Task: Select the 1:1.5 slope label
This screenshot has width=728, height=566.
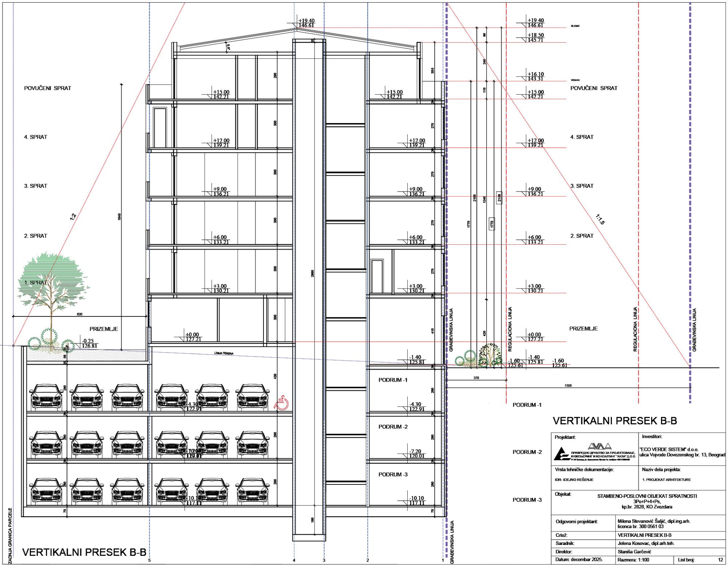Action: coord(600,219)
